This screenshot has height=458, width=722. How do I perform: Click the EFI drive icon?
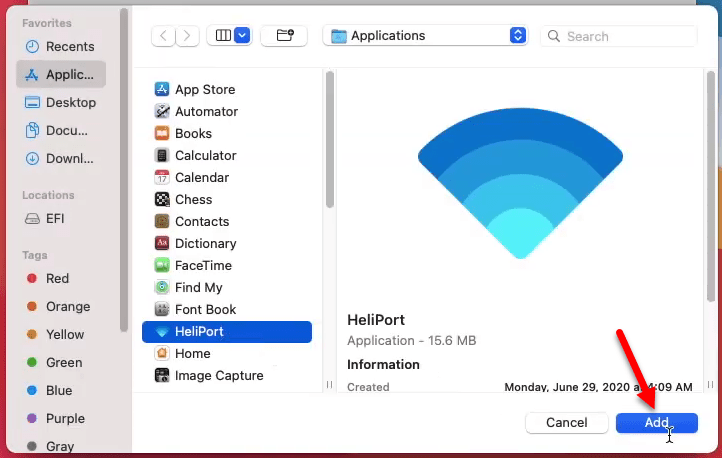[32, 218]
